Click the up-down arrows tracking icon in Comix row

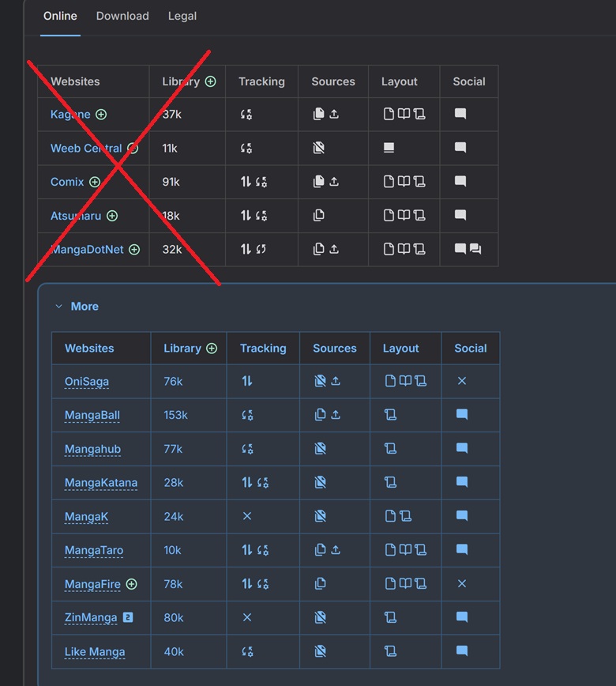(x=246, y=182)
